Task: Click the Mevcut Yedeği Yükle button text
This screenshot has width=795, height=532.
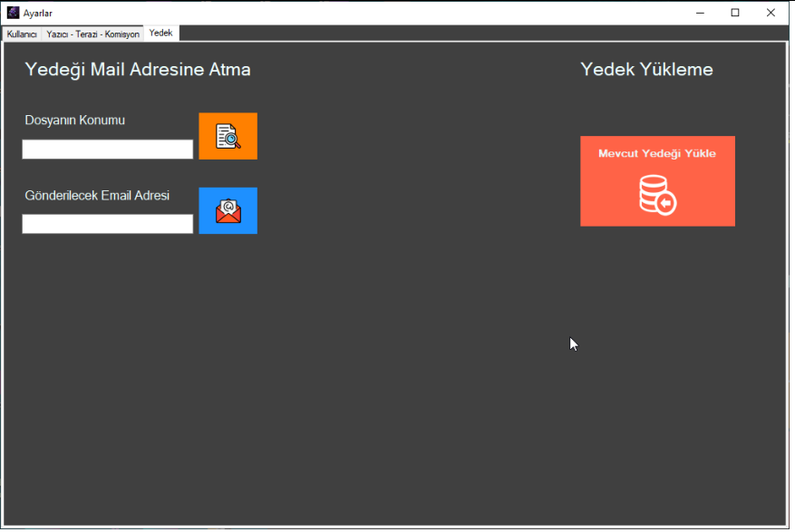Action: (x=656, y=154)
